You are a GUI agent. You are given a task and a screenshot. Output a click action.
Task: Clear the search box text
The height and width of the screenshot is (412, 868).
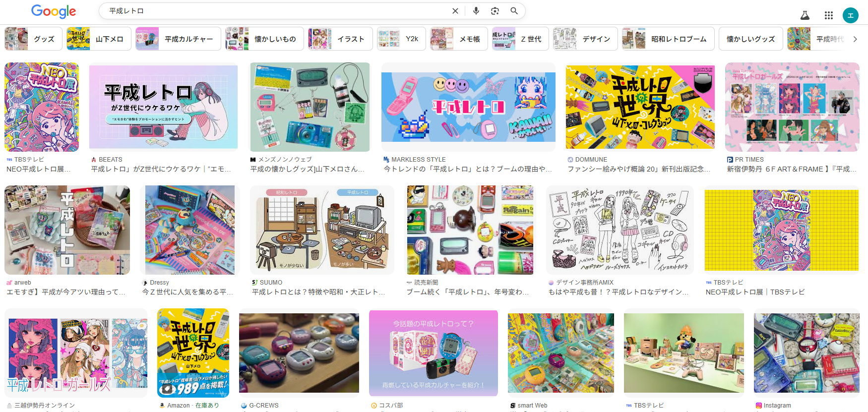(455, 11)
